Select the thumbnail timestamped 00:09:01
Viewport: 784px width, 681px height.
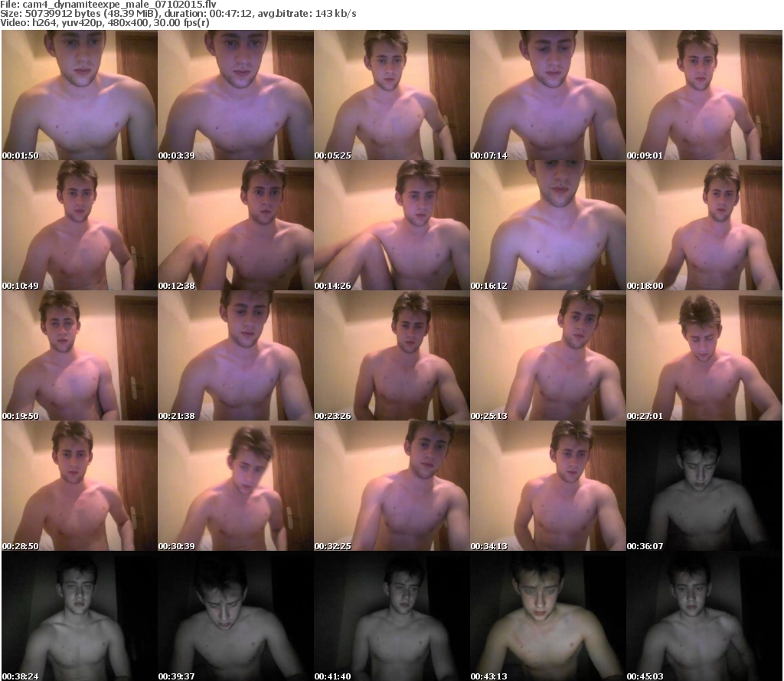coord(704,95)
